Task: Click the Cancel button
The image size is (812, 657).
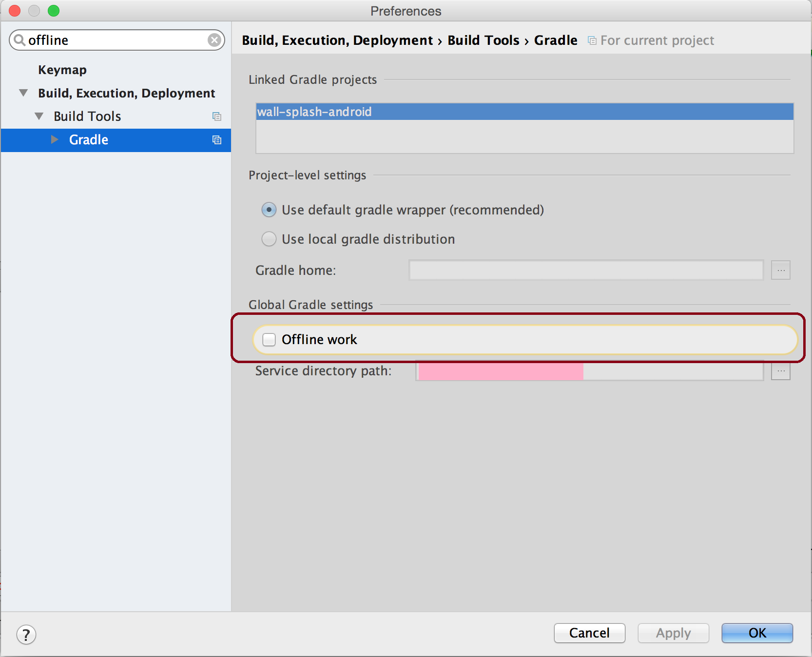Action: coord(589,633)
